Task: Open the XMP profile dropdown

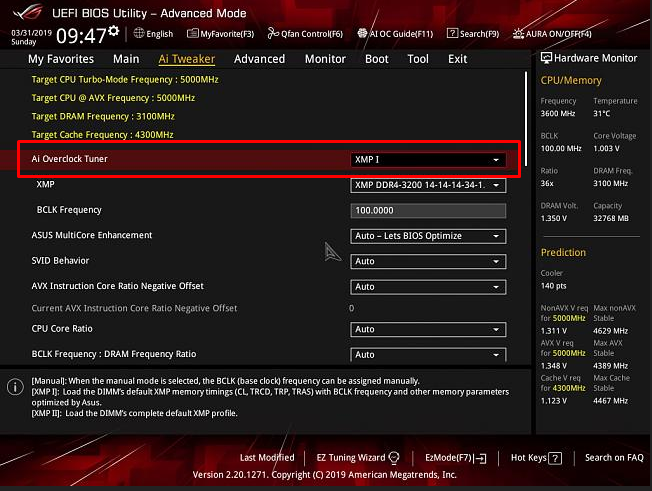Action: point(428,185)
